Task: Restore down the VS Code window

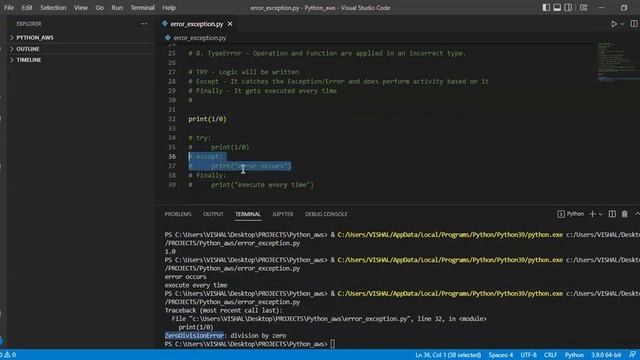Action: 624,8
